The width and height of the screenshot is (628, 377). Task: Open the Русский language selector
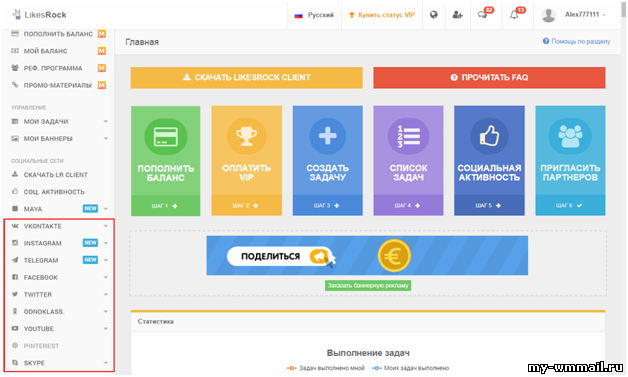pyautogui.click(x=314, y=15)
